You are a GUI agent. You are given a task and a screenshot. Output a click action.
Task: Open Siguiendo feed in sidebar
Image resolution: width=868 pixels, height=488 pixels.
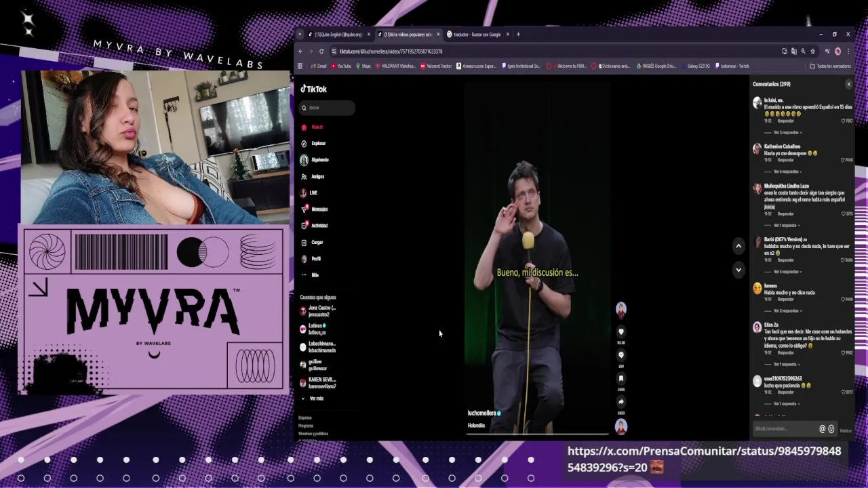315,160
